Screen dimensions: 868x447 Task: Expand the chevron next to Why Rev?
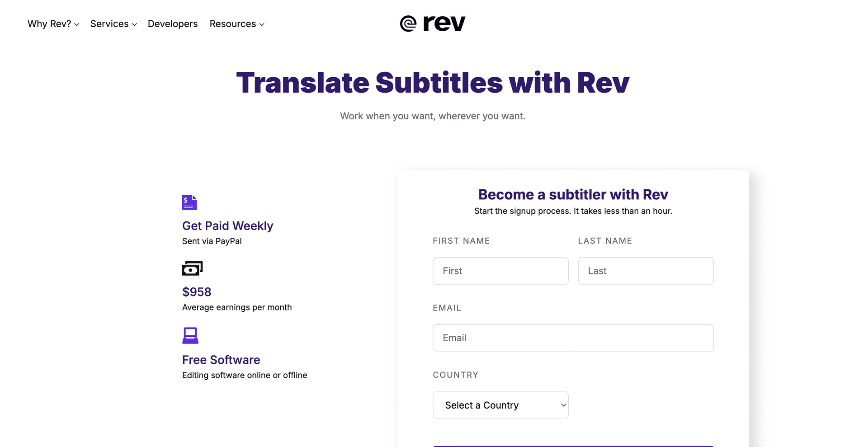tap(77, 24)
